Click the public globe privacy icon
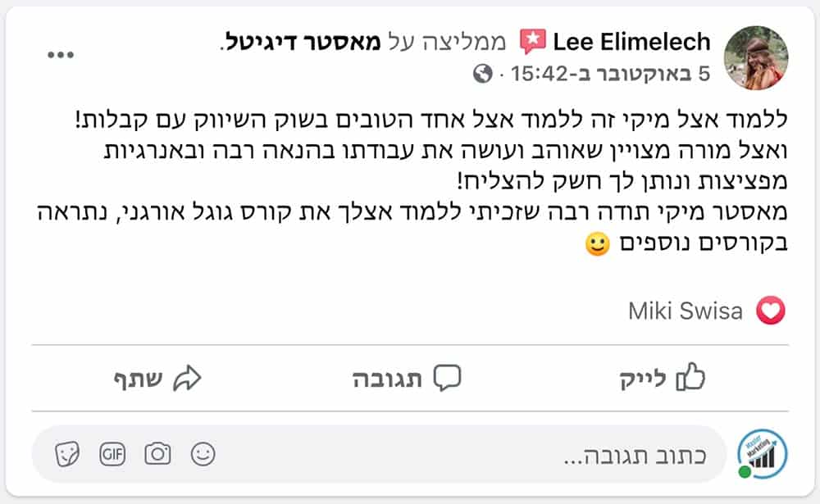The width and height of the screenshot is (820, 504). point(483,75)
